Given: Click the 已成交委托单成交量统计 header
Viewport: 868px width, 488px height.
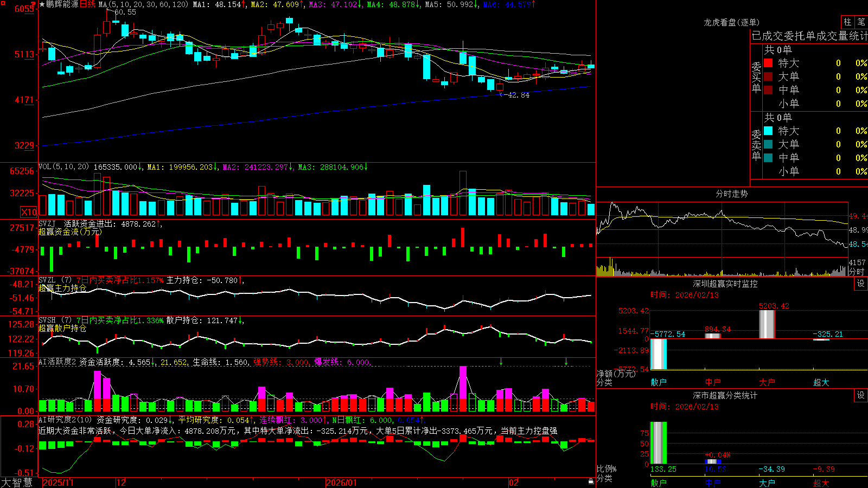Looking at the screenshot, I should click(x=809, y=36).
